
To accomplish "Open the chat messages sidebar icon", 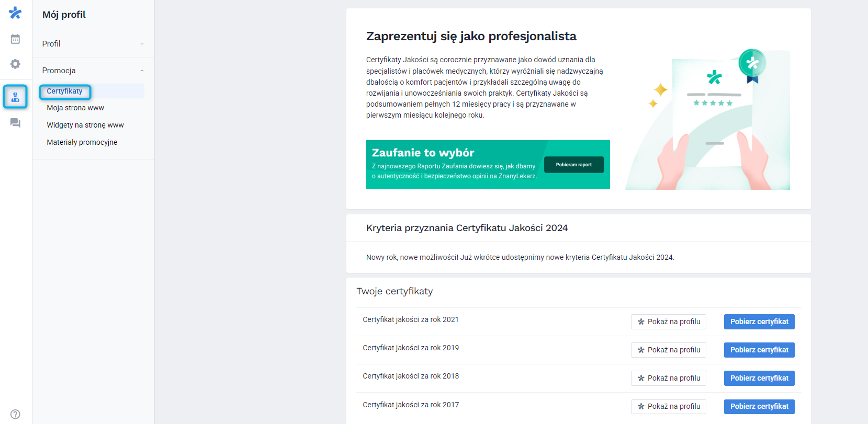I will tap(15, 123).
